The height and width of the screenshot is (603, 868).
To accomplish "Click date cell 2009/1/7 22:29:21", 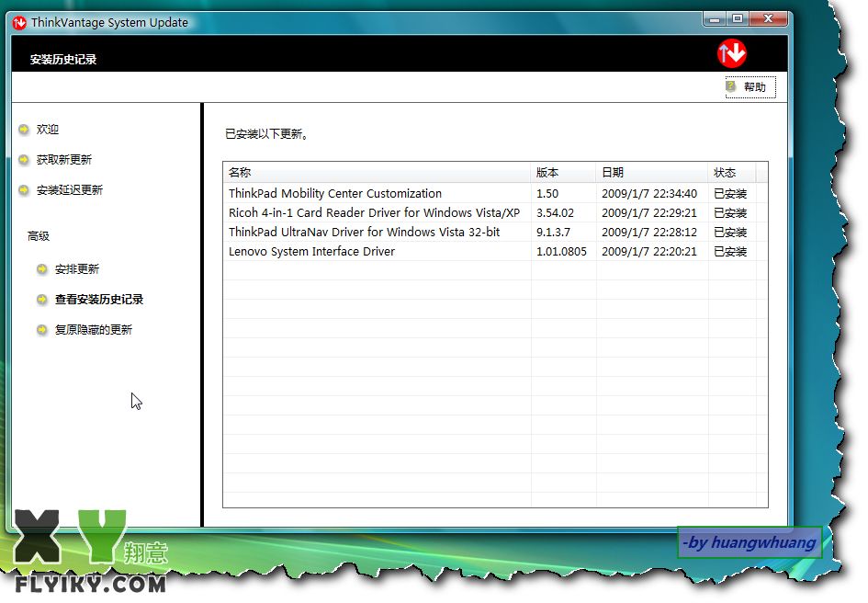I will point(649,213).
